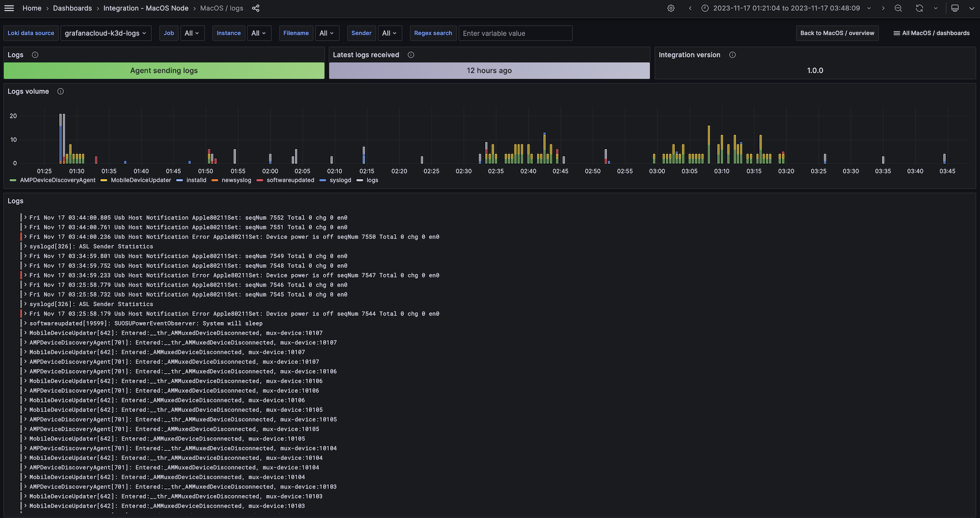Screen dimensions: 980x518
Task: Open the Job filter dropdown
Action: tap(192, 33)
